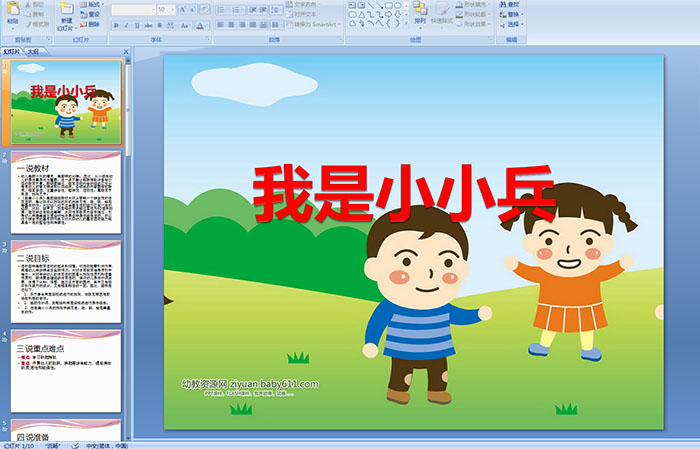
Task: Switch to the Slides (幻灯片) pane tab
Action: pyautogui.click(x=12, y=52)
